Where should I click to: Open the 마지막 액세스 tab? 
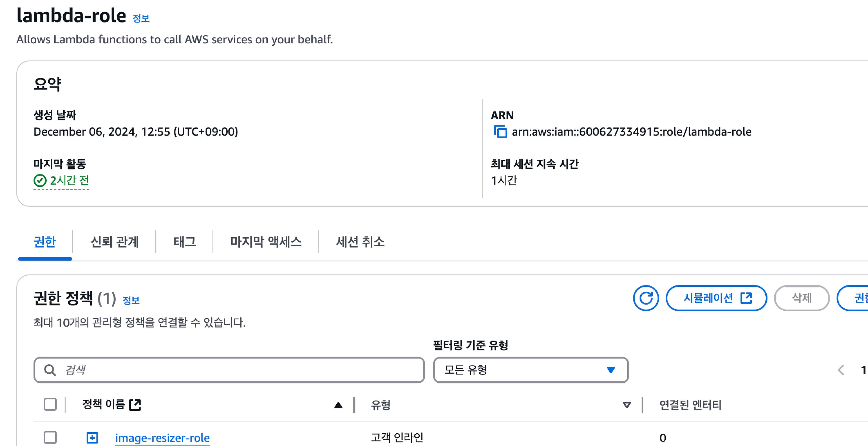pos(266,242)
